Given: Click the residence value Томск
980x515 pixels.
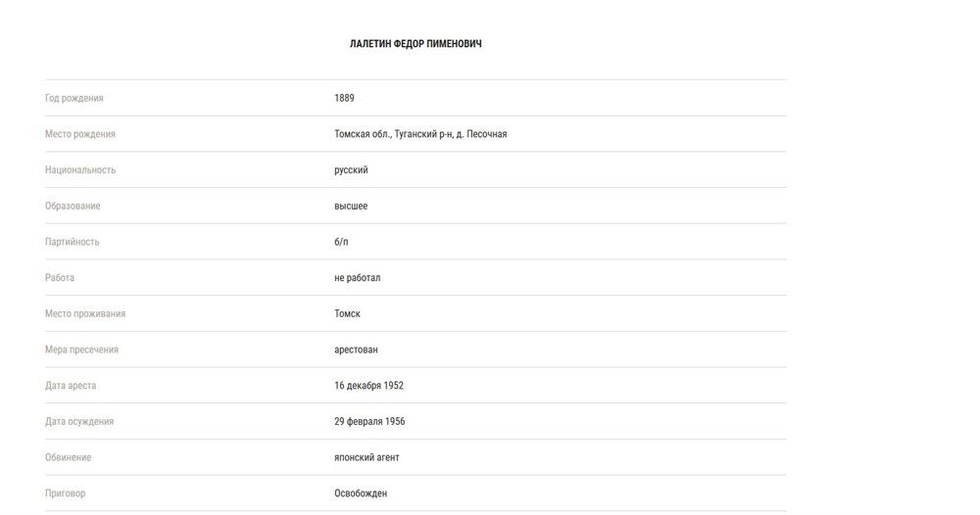Looking at the screenshot, I should (x=347, y=314).
